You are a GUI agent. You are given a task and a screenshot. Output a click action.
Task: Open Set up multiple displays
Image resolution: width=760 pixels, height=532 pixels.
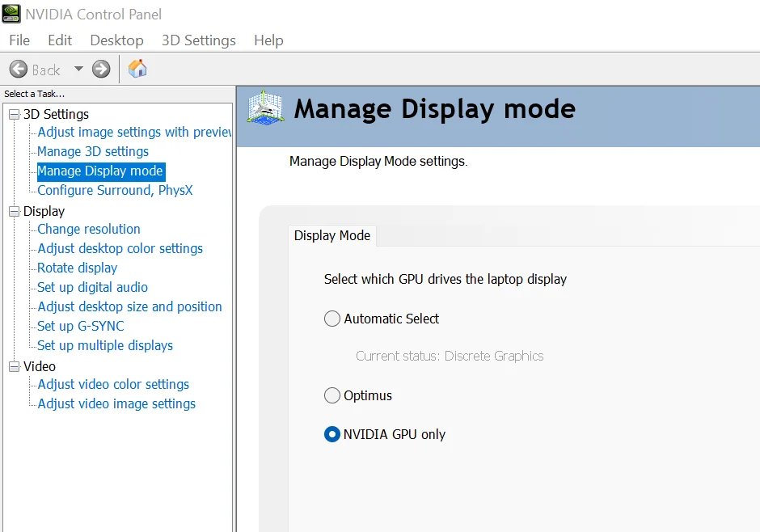point(105,345)
